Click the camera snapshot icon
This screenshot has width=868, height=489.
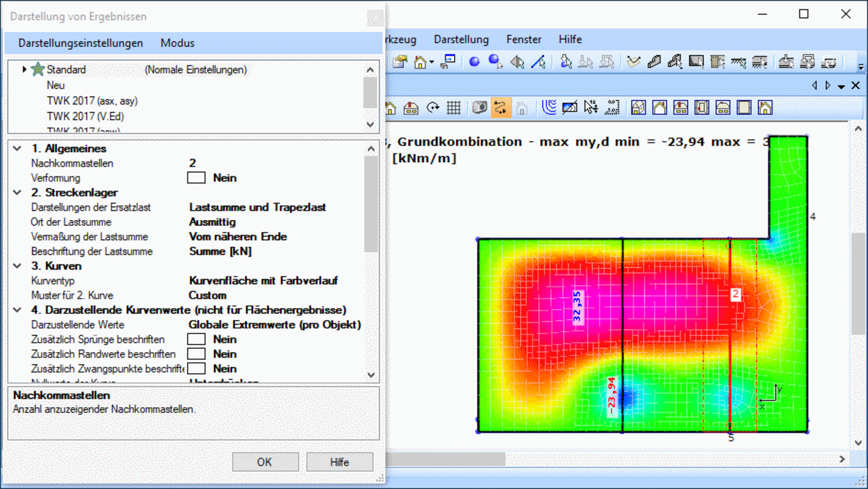click(x=479, y=108)
